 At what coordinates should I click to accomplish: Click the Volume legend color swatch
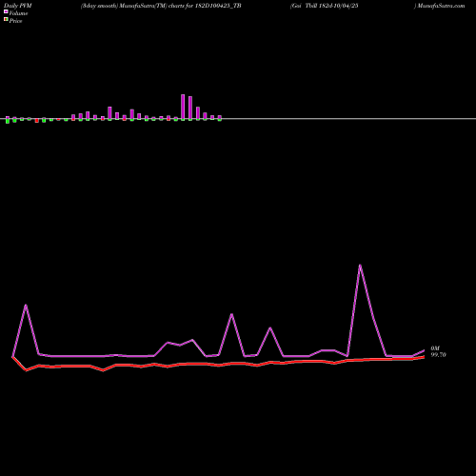coord(6,11)
